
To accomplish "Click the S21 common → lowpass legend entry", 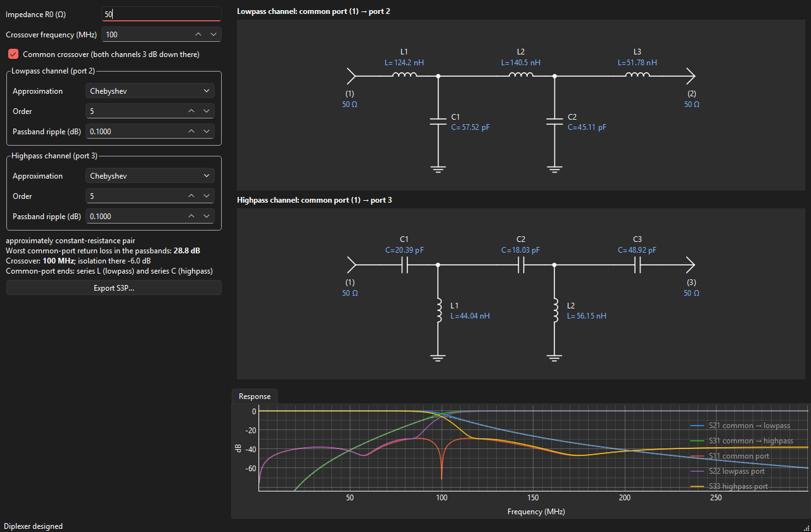I will click(741, 426).
